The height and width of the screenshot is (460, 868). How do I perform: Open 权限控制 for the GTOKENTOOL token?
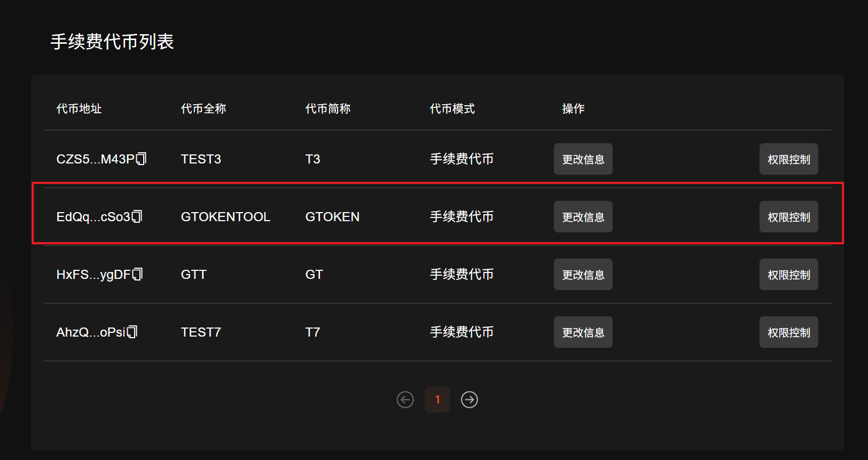tap(788, 217)
